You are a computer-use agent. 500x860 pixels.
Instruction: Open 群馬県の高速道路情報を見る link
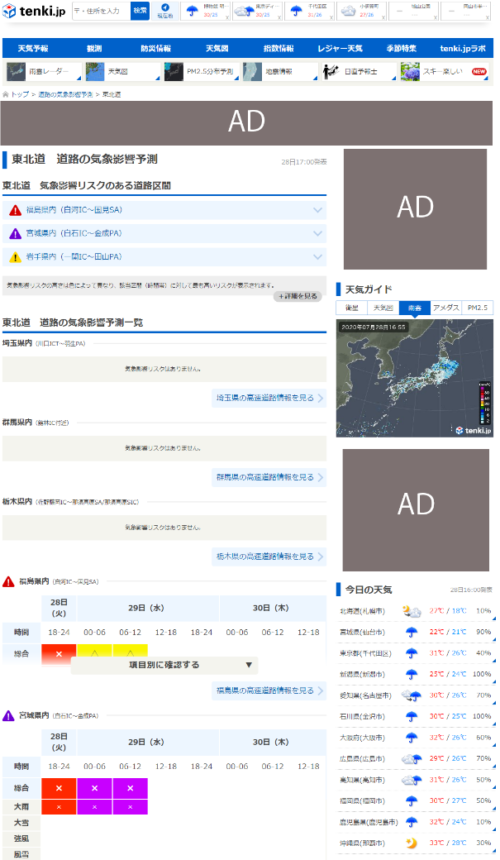click(269, 477)
